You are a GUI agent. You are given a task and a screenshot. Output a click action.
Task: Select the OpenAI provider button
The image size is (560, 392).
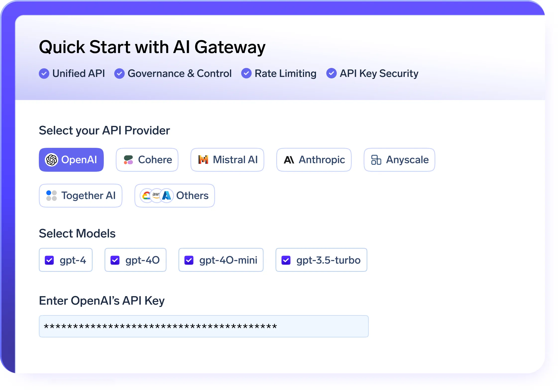(71, 160)
